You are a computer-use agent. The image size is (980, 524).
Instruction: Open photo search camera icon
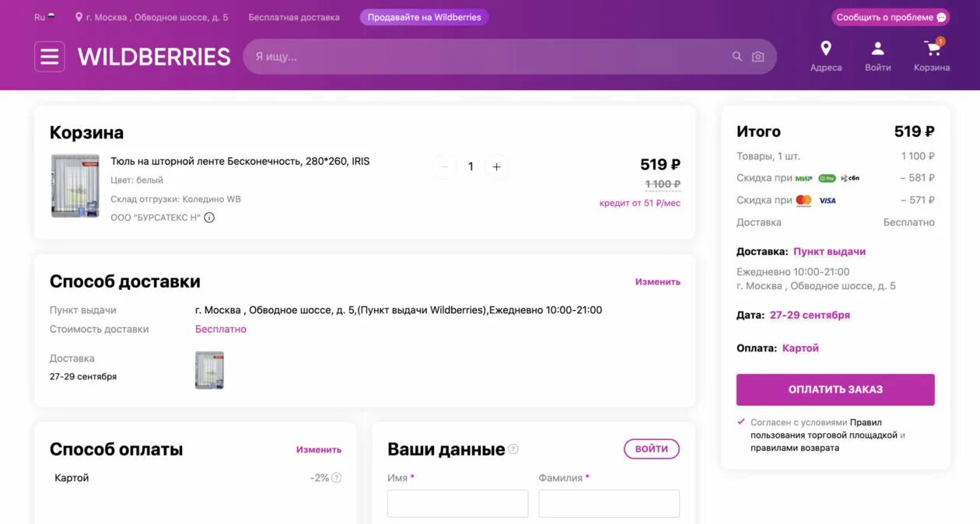click(758, 57)
